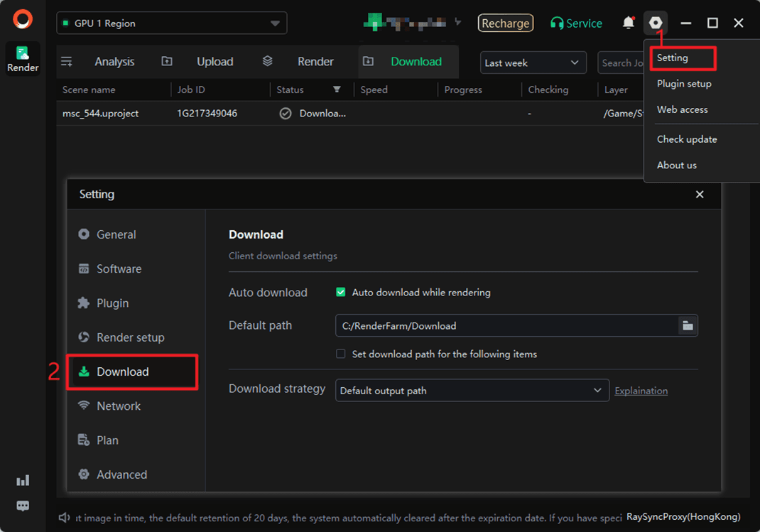Enable Set download path for following items
The width and height of the screenshot is (760, 532).
click(x=341, y=354)
